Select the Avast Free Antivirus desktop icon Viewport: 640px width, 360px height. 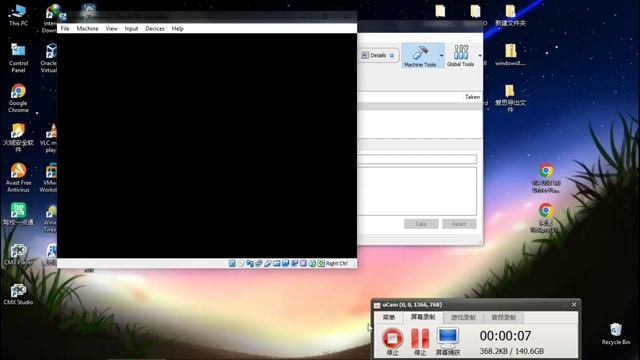[x=18, y=178]
